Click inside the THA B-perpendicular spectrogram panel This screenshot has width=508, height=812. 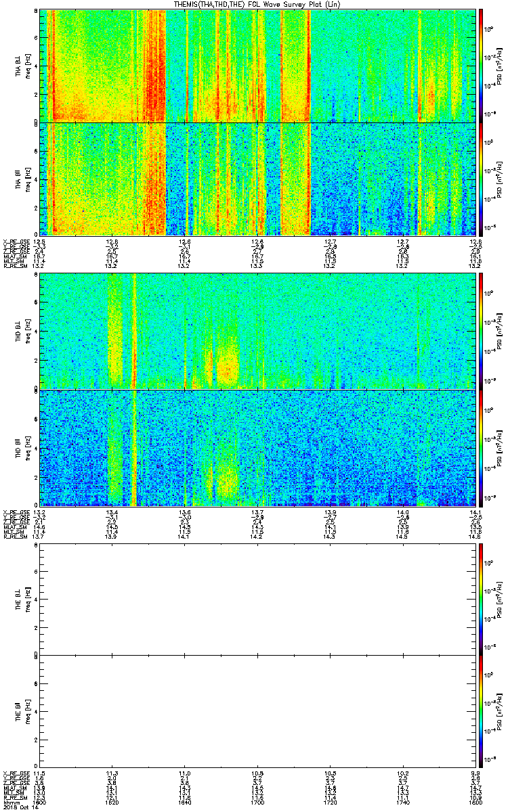point(257,66)
